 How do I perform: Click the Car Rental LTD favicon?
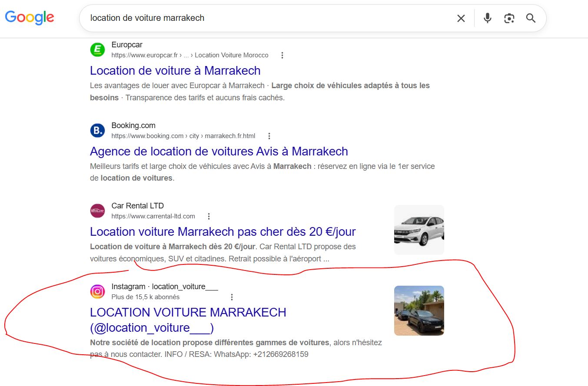[97, 211]
